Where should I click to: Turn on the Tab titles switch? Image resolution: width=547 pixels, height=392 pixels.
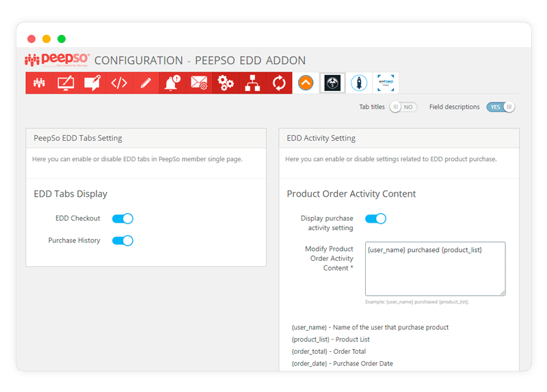pos(403,107)
